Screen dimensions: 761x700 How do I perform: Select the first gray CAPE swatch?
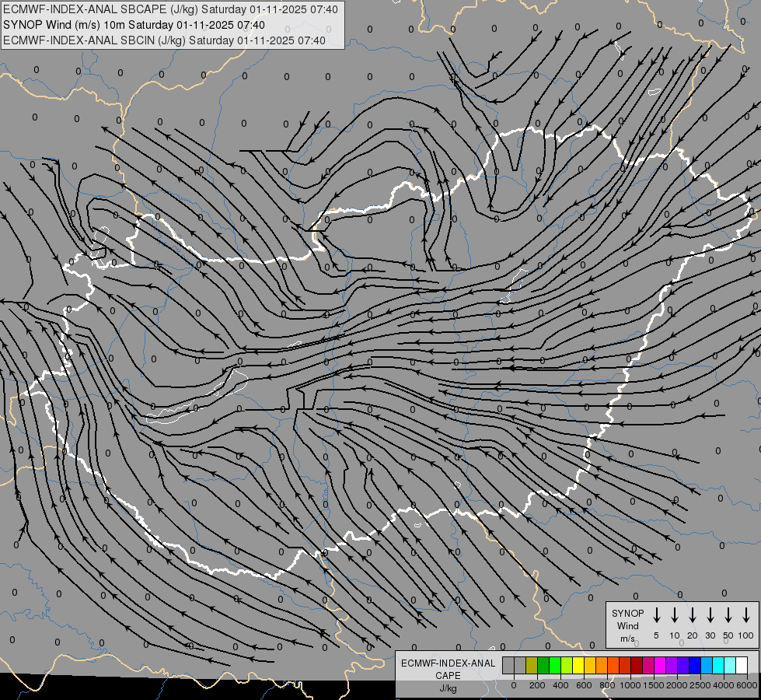pos(508,665)
